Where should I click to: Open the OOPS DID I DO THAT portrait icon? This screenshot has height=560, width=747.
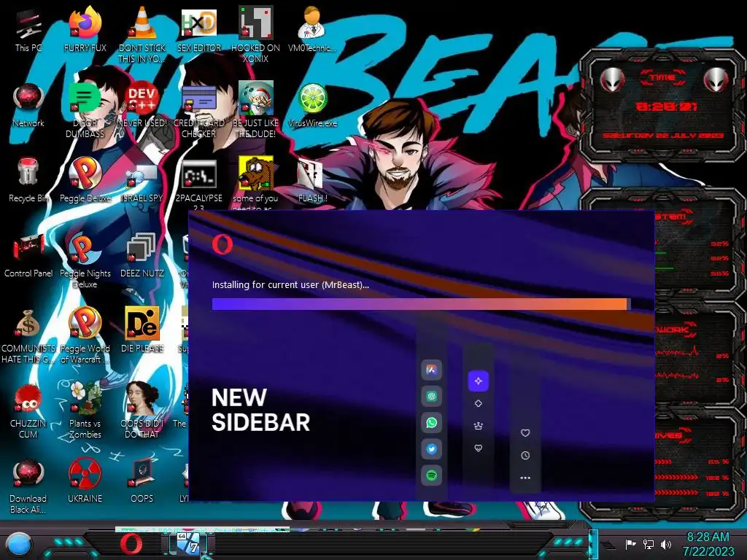(x=142, y=410)
